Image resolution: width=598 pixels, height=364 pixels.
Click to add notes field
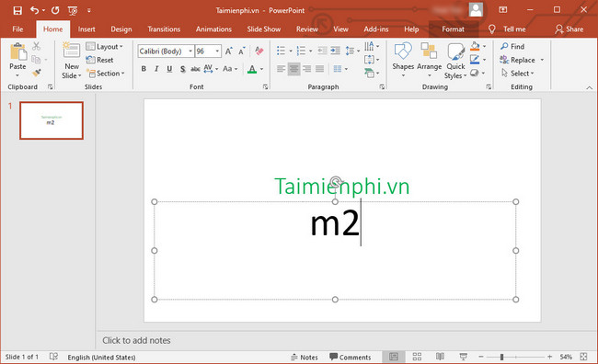pos(136,340)
